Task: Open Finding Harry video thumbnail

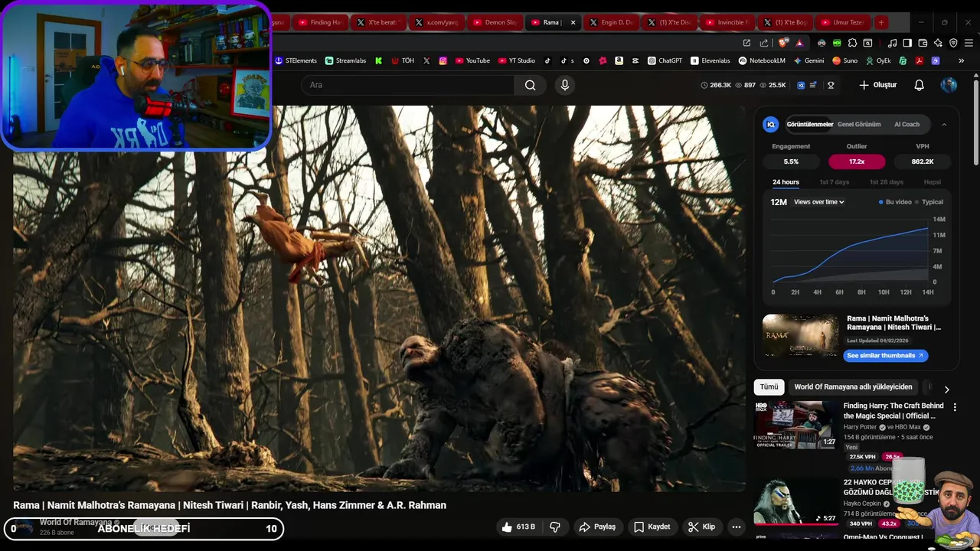Action: pyautogui.click(x=795, y=425)
